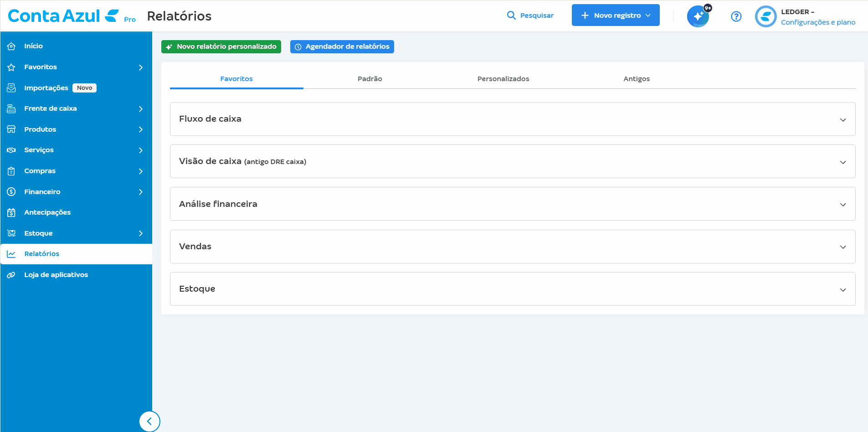Switch to the Personalizados tab
Image resolution: width=868 pixels, height=432 pixels.
click(503, 79)
